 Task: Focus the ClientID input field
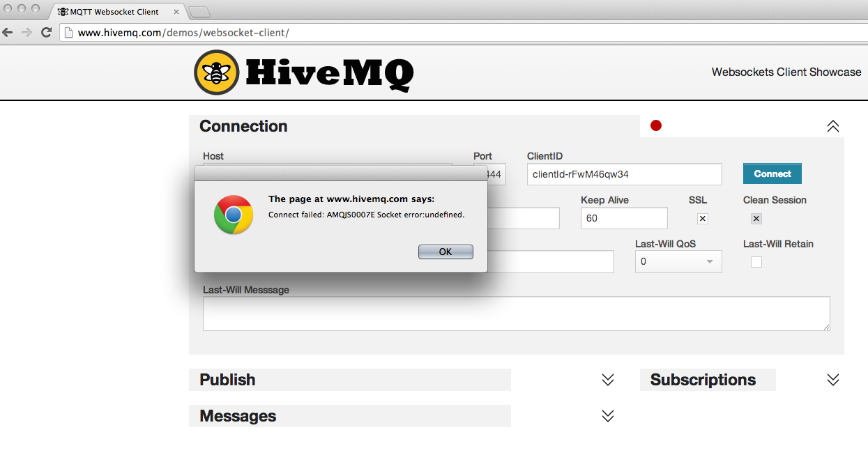[624, 174]
